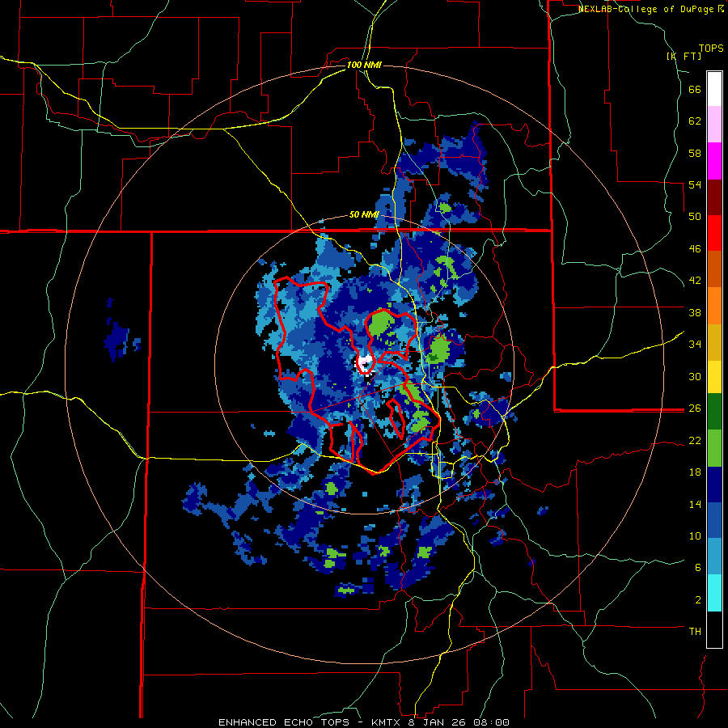The width and height of the screenshot is (728, 728).
Task: Click the 'ENHANCED ECHO TOPS' title text
Action: pos(284,722)
